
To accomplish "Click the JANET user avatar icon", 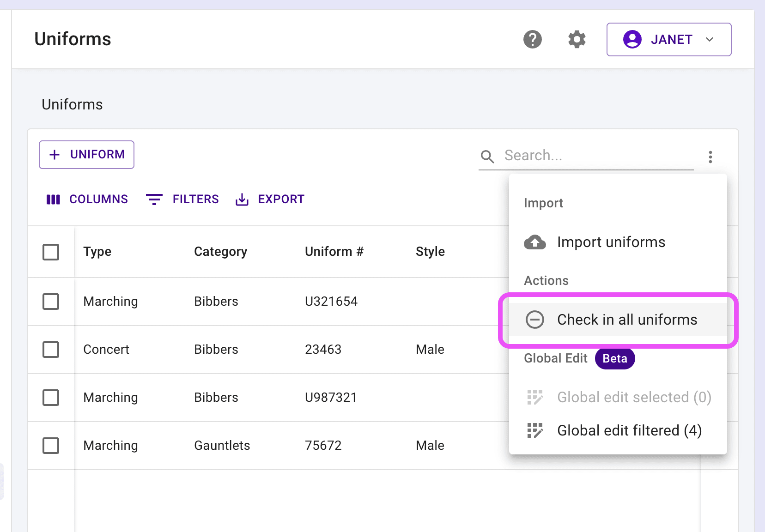I will tap(632, 39).
